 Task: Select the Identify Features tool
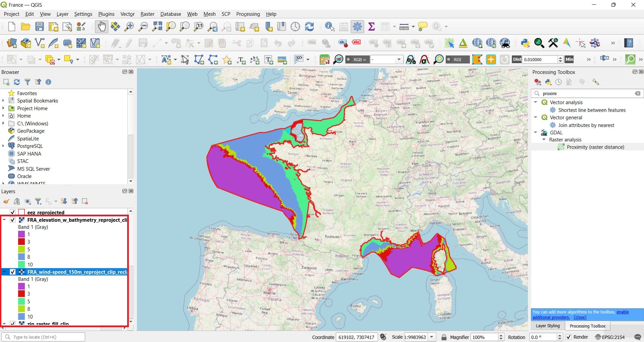[x=330, y=27]
